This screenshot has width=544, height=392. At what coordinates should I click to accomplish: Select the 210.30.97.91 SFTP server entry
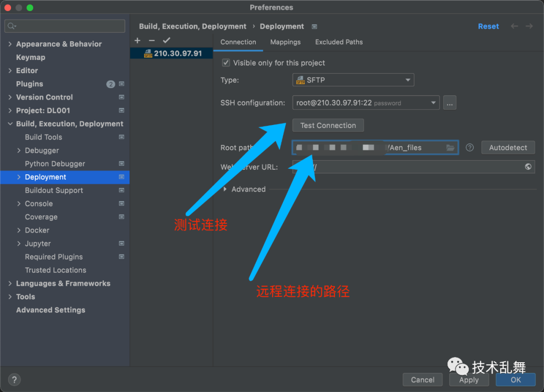tap(171, 53)
